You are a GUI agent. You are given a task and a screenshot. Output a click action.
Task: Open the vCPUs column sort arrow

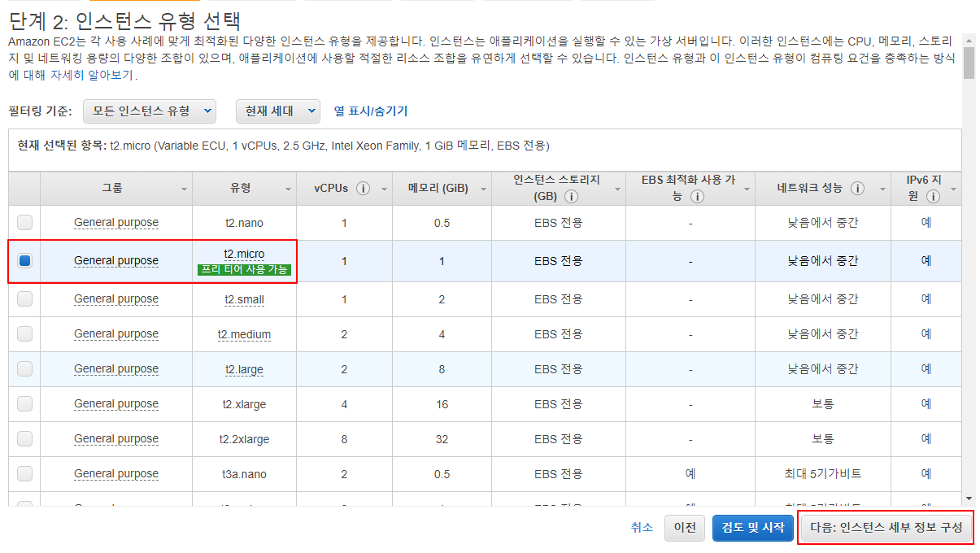(382, 189)
